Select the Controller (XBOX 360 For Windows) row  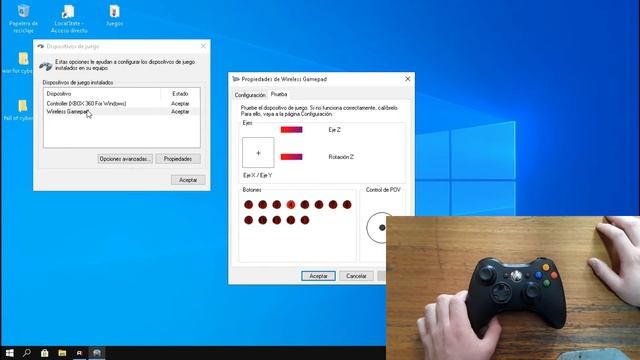click(122, 104)
